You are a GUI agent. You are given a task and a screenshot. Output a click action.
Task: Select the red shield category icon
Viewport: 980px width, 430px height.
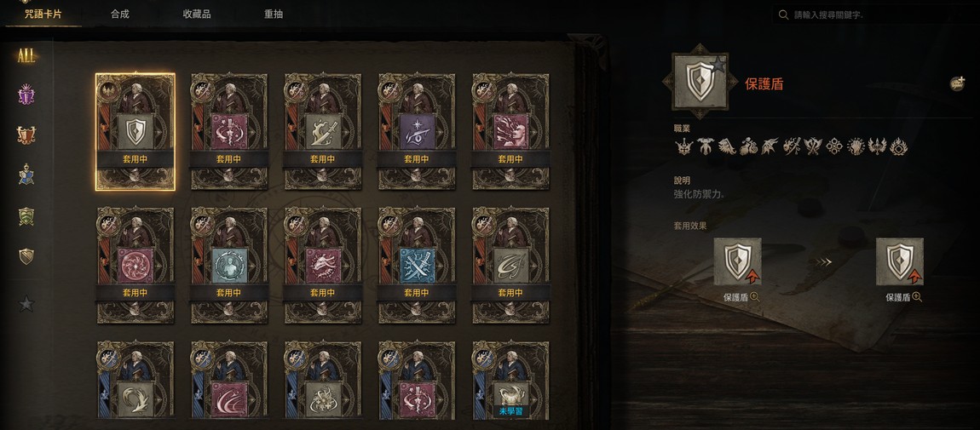[26, 135]
